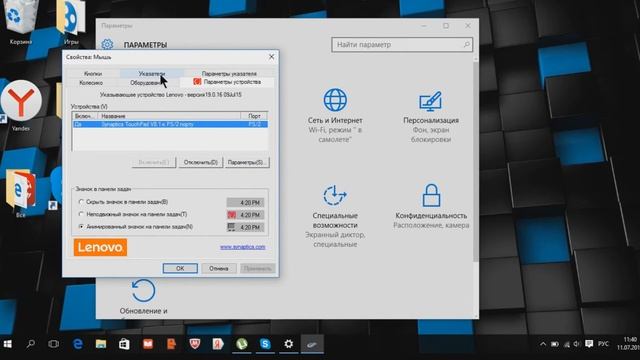Open taskbar search magnifier
Screen dimensions: 640x360
31,344
